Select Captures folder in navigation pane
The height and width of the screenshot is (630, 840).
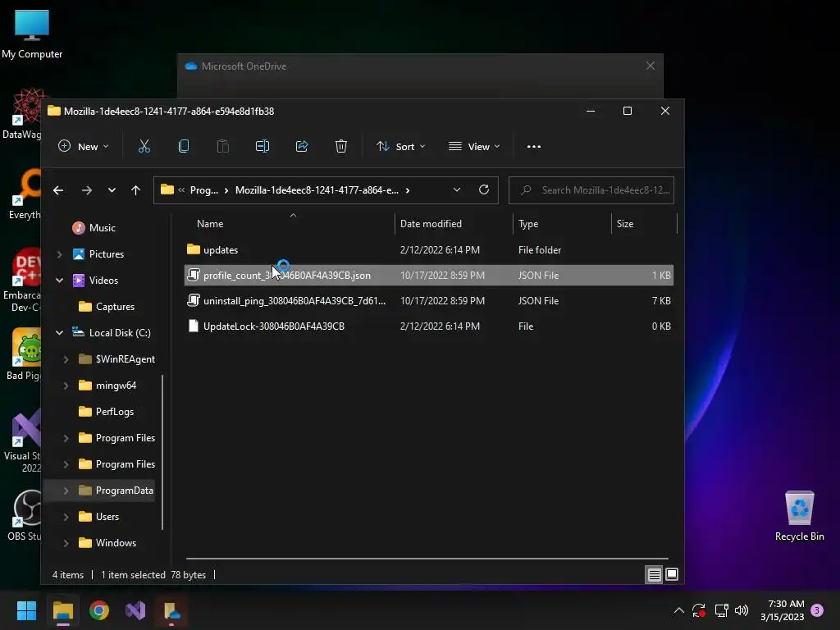(106, 307)
